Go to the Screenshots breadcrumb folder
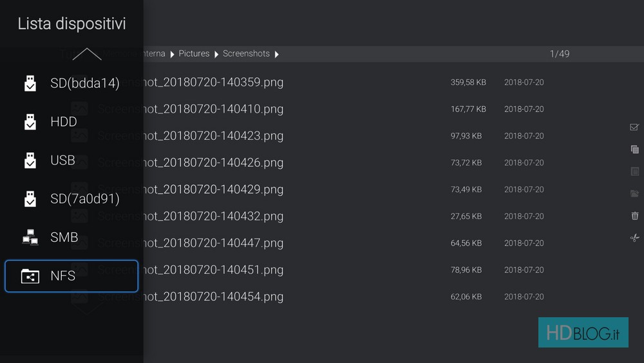Screen dimensions: 644x363 (x=246, y=54)
